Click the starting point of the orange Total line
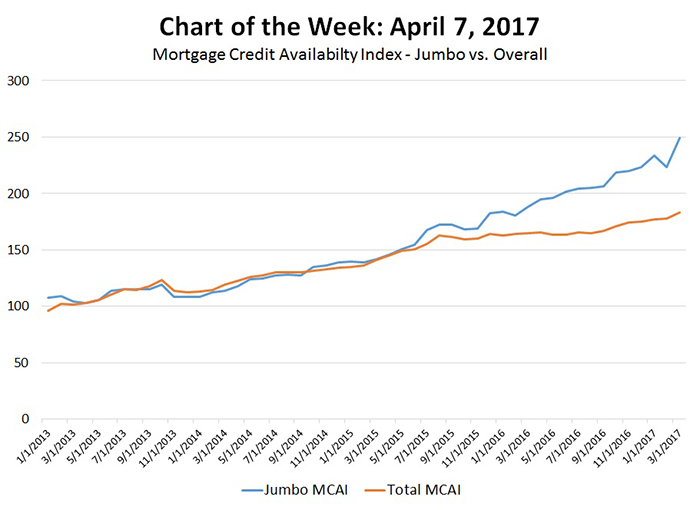 (48, 311)
